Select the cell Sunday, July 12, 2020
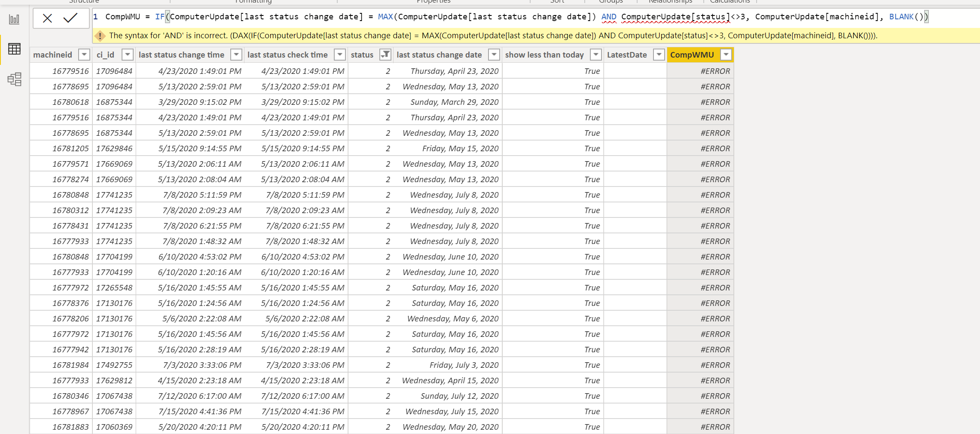The width and height of the screenshot is (980, 434). (448, 396)
